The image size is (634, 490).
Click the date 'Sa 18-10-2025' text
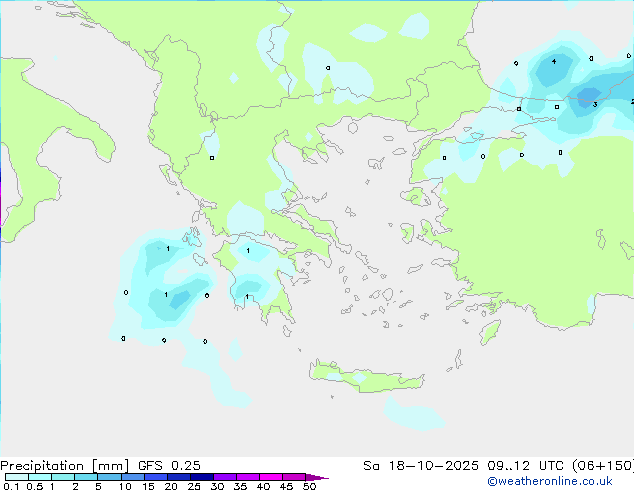click(x=421, y=466)
